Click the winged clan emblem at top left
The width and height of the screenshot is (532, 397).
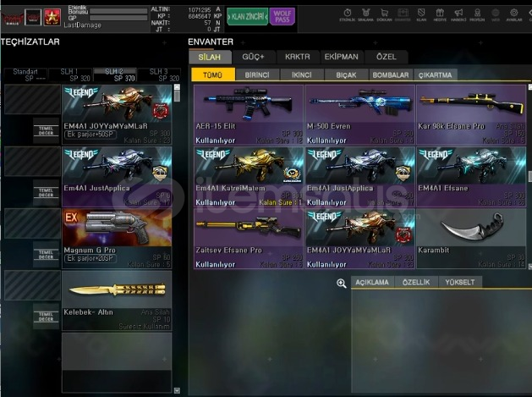(x=13, y=18)
